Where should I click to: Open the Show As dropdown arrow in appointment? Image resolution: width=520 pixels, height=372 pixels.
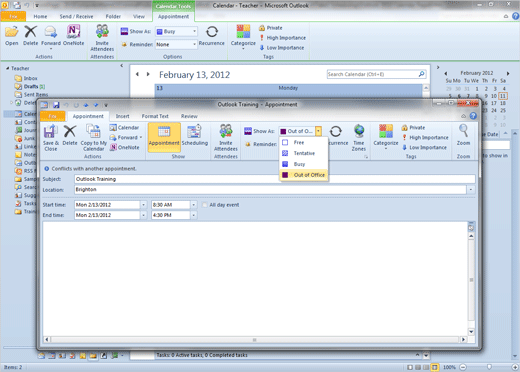(318, 131)
